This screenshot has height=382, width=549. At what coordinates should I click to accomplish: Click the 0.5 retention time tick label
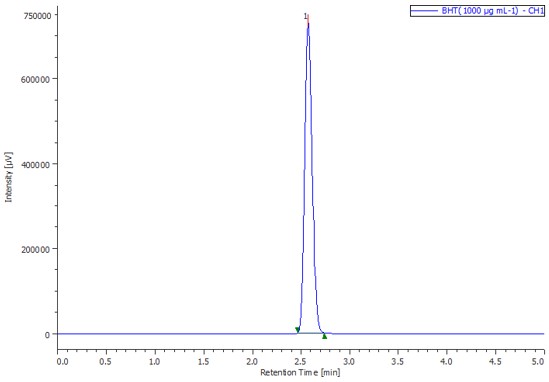coord(105,362)
